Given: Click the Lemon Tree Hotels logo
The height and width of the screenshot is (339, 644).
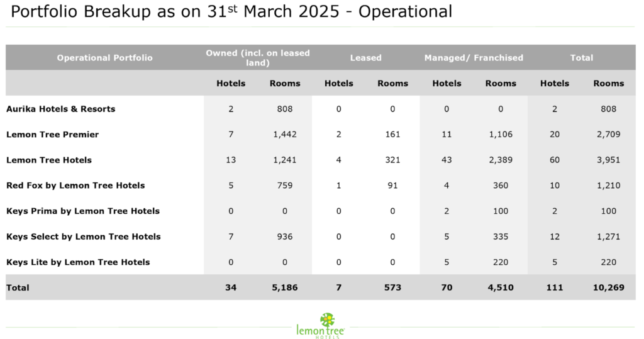Looking at the screenshot, I should [320, 325].
